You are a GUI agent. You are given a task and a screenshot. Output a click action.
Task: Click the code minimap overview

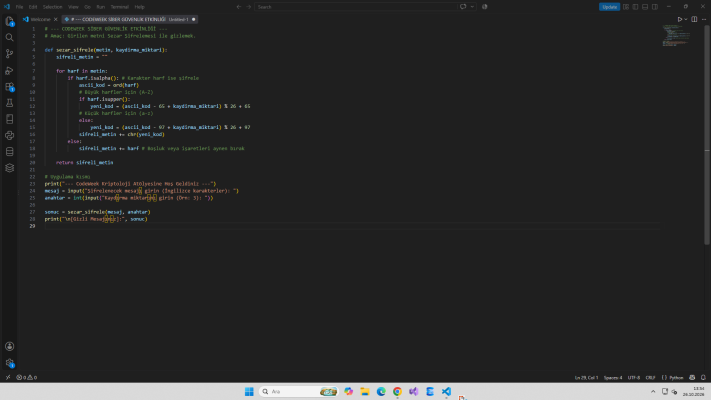678,35
